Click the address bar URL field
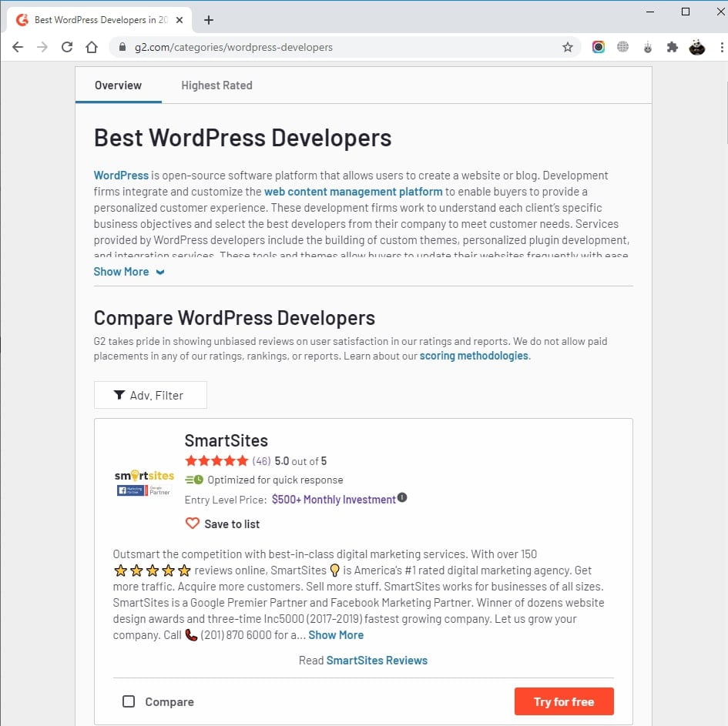The image size is (728, 726). [x=344, y=47]
